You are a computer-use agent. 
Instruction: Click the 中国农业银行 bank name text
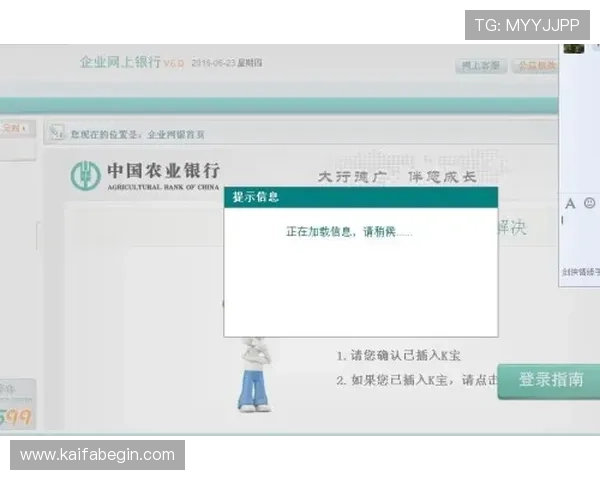pos(163,171)
